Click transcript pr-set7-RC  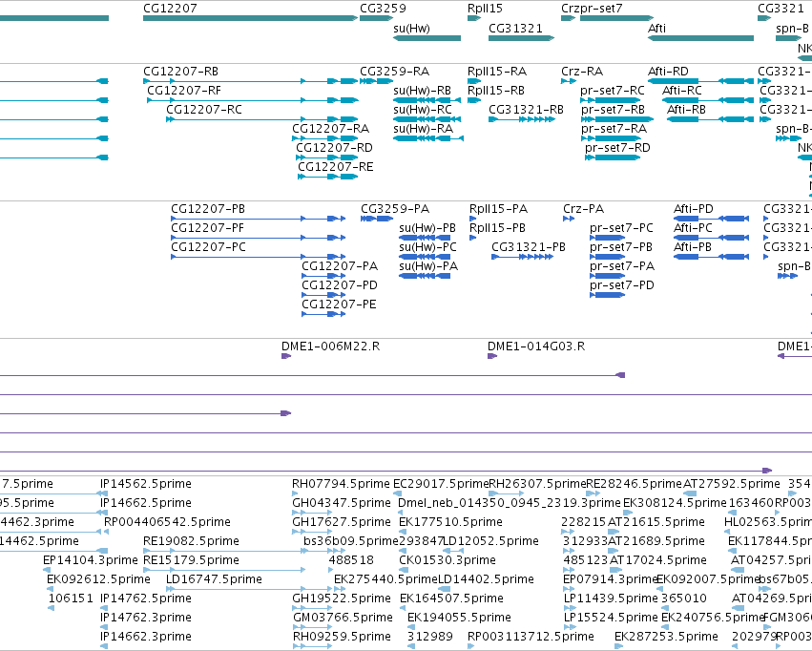pos(611,100)
